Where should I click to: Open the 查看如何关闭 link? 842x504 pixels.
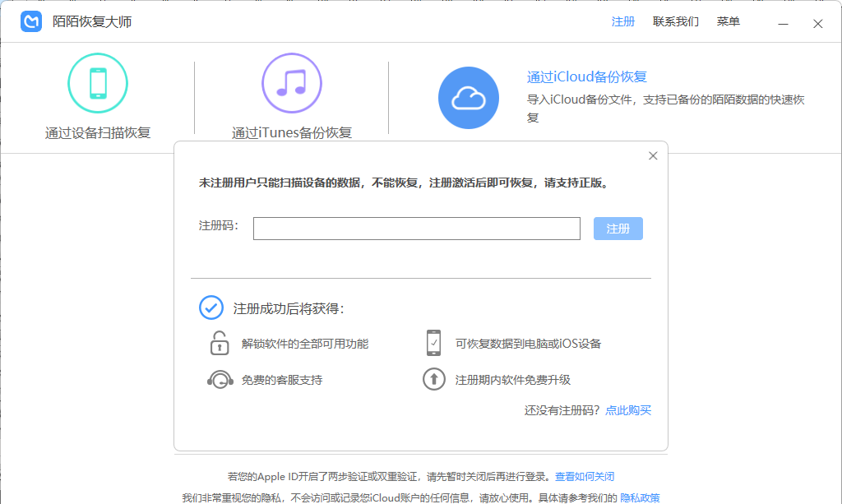(x=585, y=477)
